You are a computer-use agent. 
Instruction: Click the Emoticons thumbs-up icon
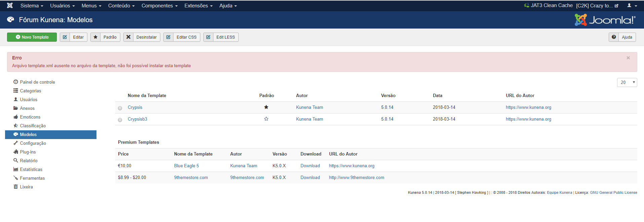click(x=15, y=117)
